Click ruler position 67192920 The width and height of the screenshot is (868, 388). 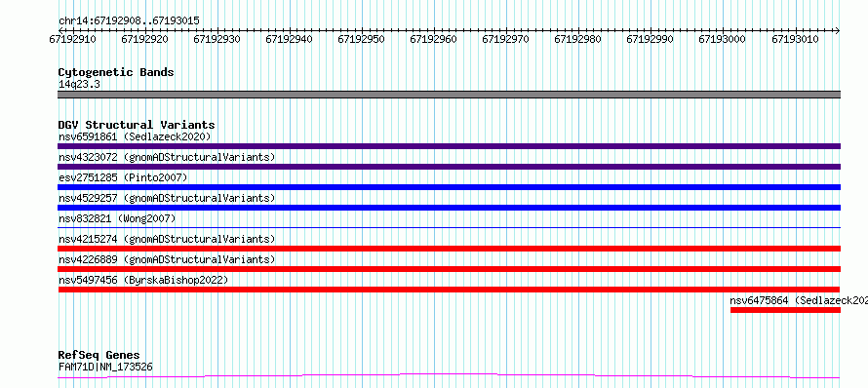click(145, 39)
